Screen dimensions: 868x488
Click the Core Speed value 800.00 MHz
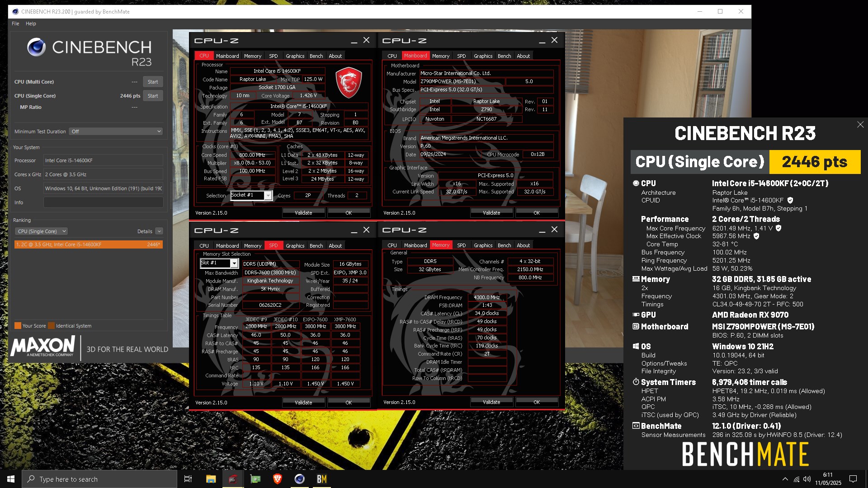click(252, 155)
